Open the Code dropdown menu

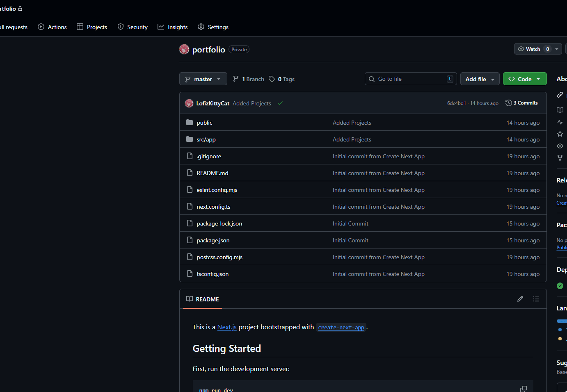pos(525,79)
